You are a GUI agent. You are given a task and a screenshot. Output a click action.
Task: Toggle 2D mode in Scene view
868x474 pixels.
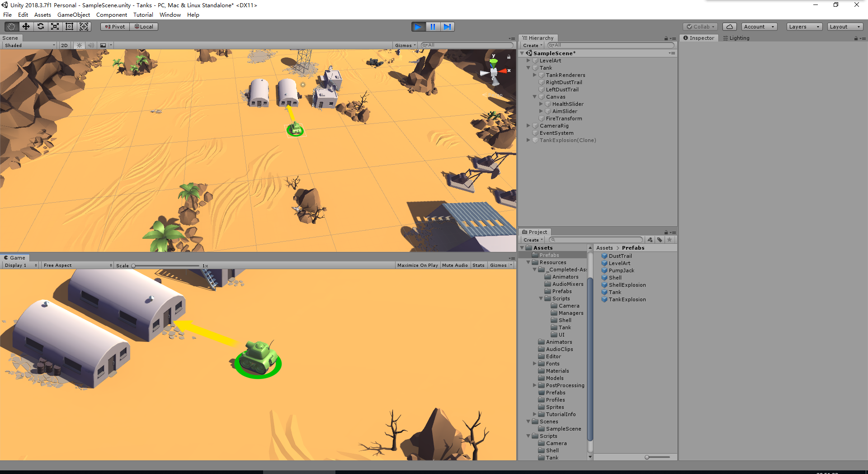[64, 45]
